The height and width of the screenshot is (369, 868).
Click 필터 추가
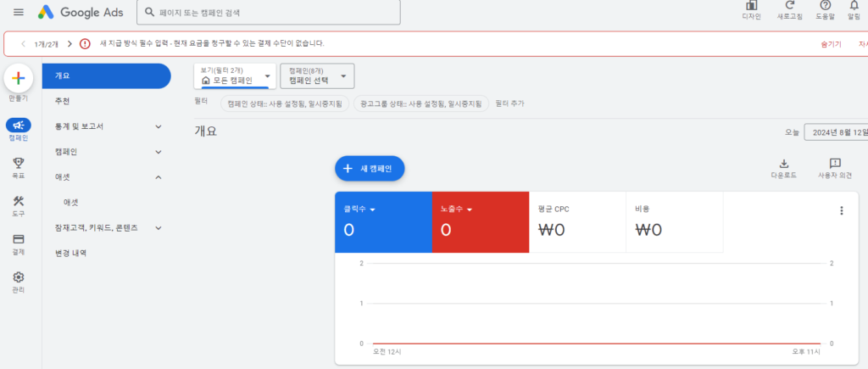[x=509, y=103]
